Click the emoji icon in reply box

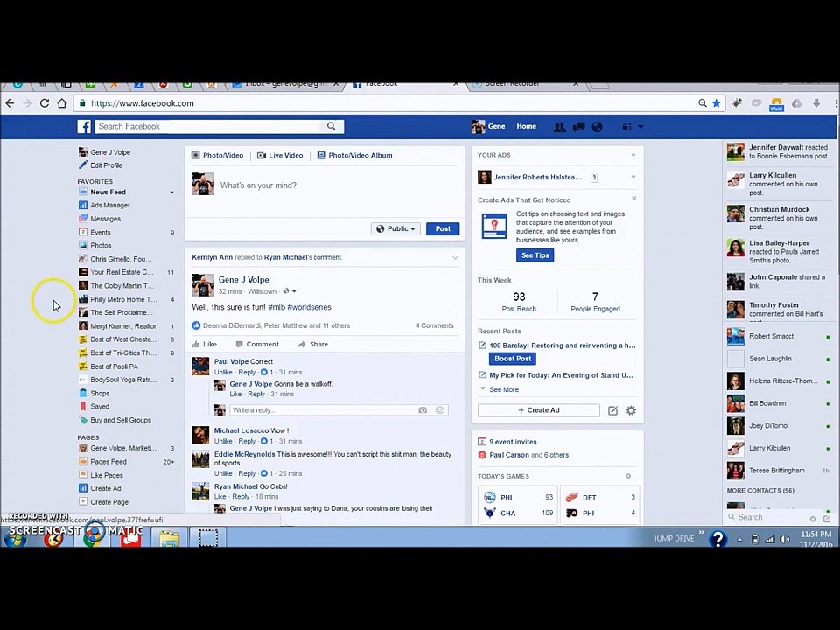439,410
